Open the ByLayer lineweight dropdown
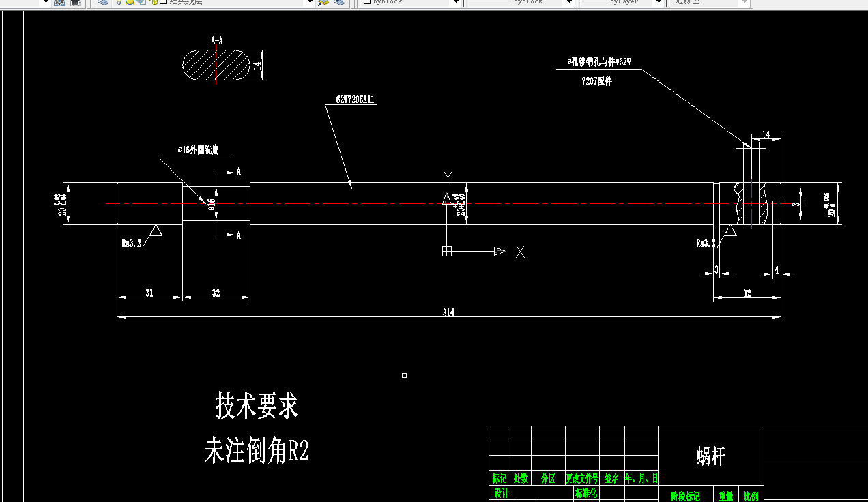This screenshot has width=868, height=502. [658, 3]
